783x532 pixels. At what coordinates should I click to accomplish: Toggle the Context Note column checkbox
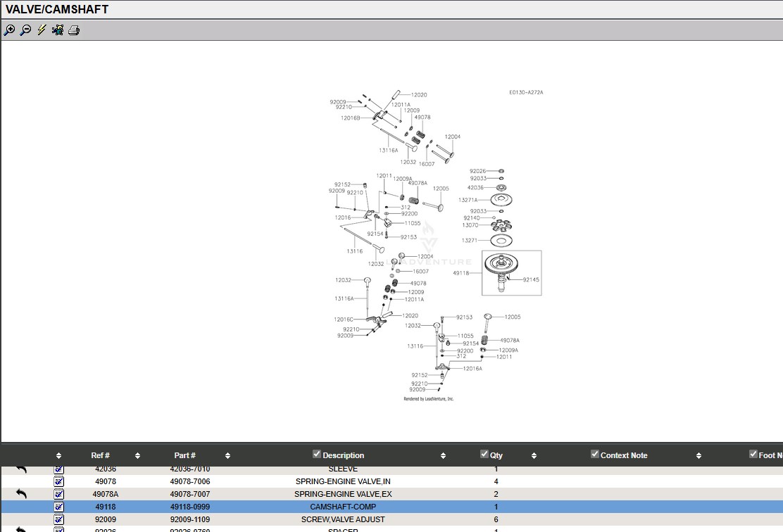(595, 455)
